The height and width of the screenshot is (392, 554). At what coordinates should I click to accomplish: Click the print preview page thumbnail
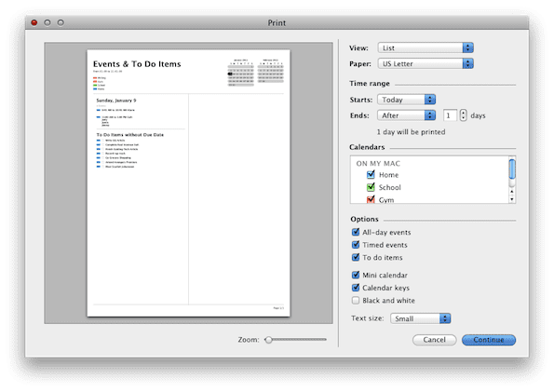coord(189,183)
